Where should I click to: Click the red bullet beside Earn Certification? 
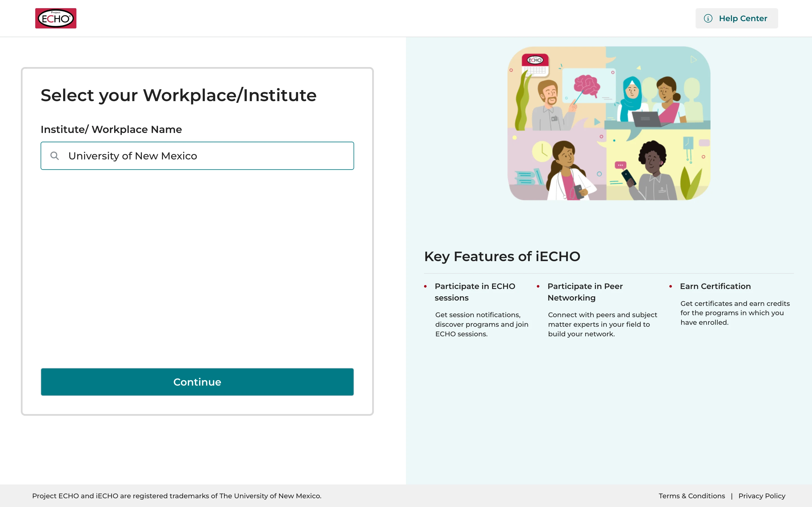tap(670, 286)
